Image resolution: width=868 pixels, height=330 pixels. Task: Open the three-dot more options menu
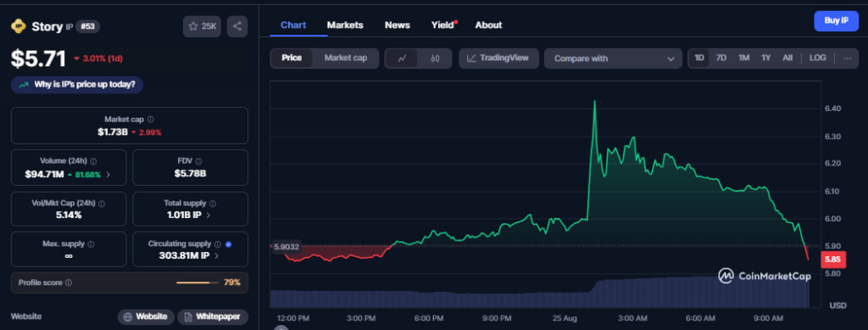click(847, 59)
